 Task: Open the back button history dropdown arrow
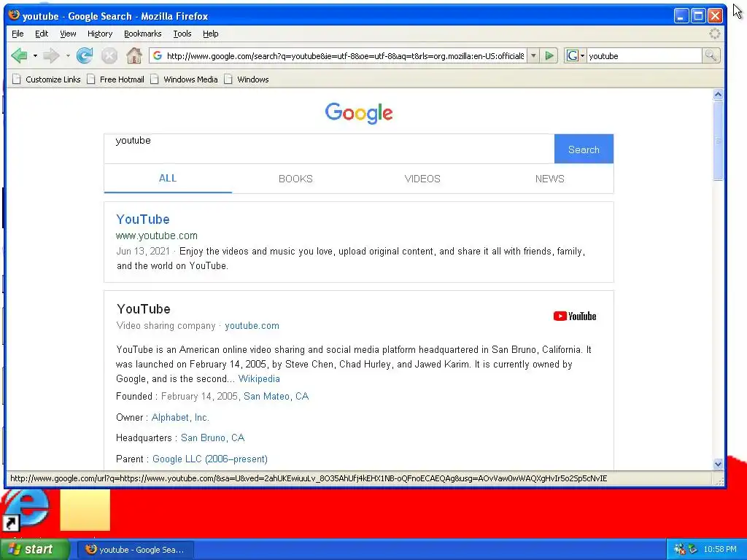(x=35, y=55)
